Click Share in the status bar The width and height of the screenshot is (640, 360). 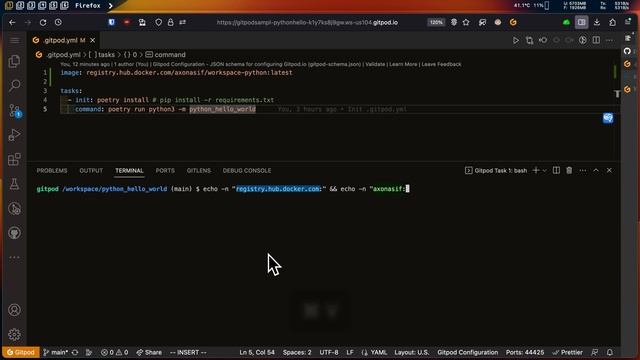point(149,353)
